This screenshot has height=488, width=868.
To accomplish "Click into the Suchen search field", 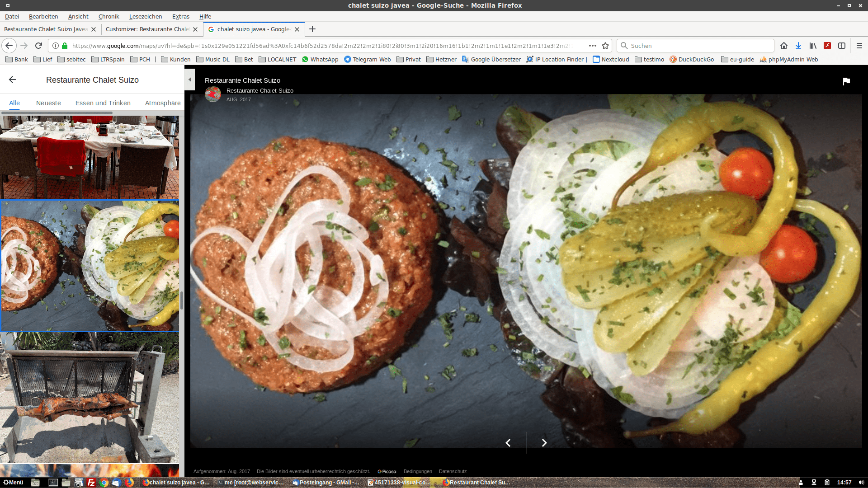I will click(x=695, y=46).
